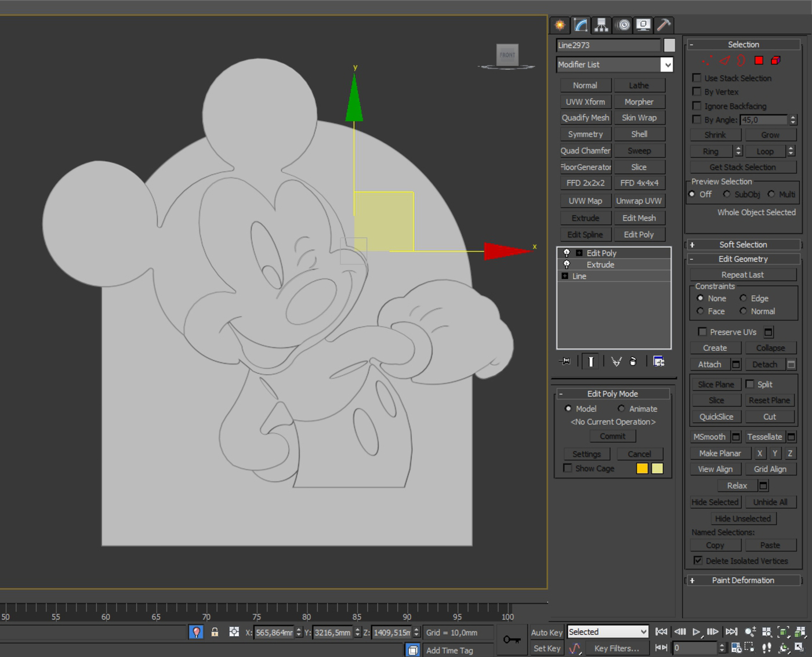812x657 pixels.
Task: Step to previous frame
Action: pyautogui.click(x=680, y=631)
